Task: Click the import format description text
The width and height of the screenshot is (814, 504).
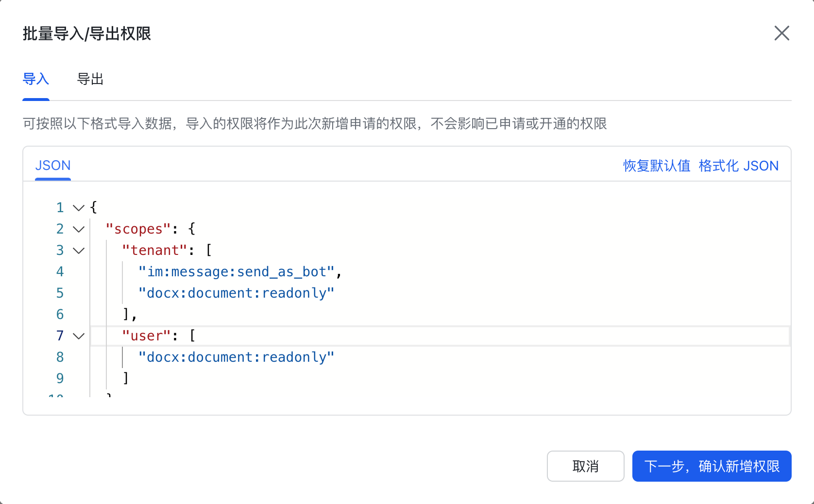Action: click(x=315, y=124)
